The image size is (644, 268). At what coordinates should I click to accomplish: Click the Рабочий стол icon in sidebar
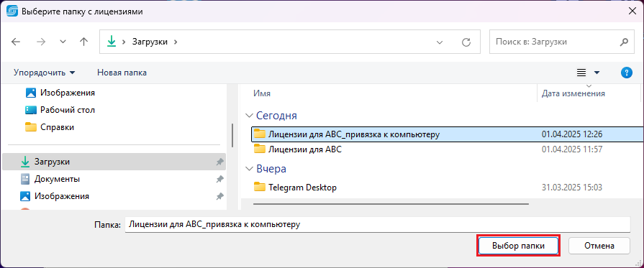31,110
